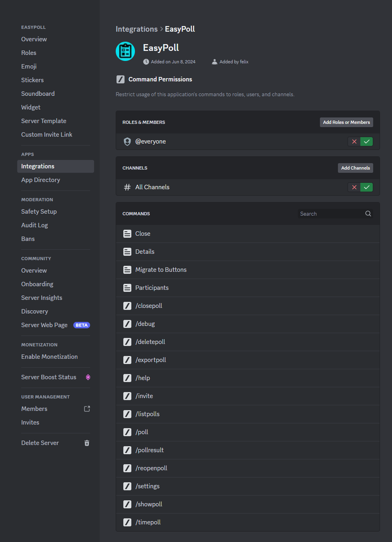
Task: Click the hashtag icon beside All Channels
Action: tap(127, 187)
